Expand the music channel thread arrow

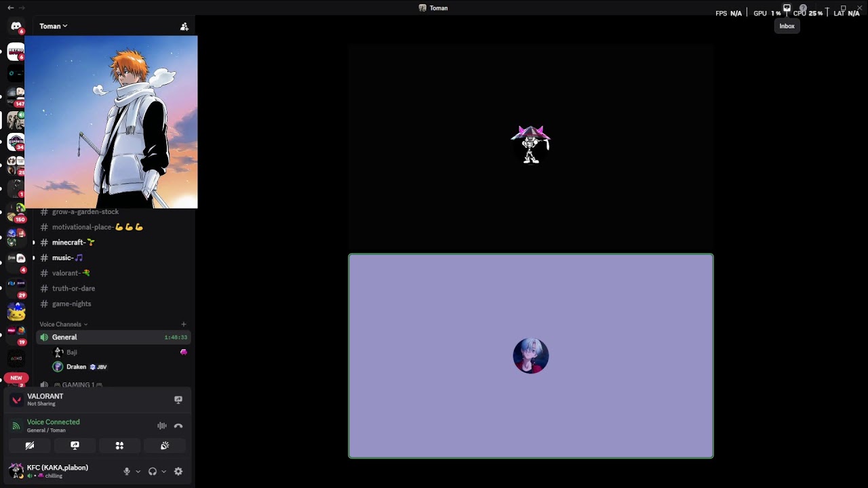click(33, 258)
